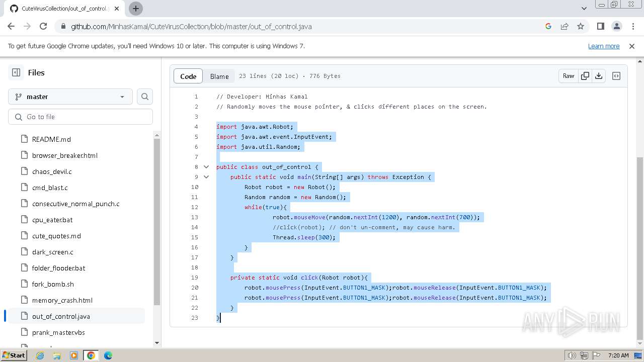Open the master branch dropdown
644x362 pixels.
[70, 97]
